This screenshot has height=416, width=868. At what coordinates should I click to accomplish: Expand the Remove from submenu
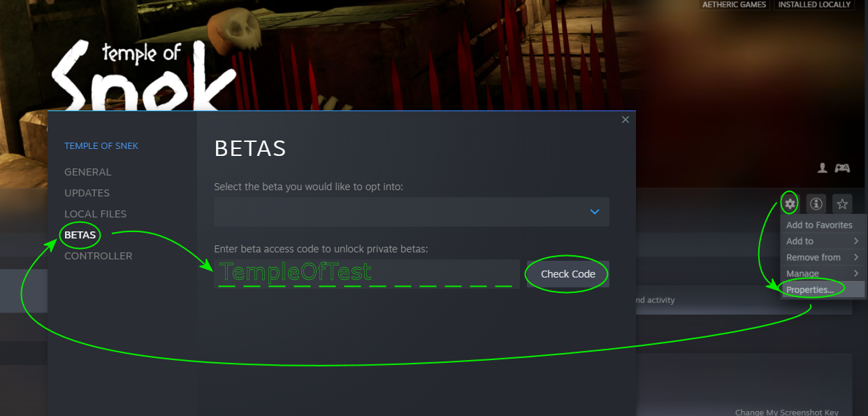click(x=823, y=257)
